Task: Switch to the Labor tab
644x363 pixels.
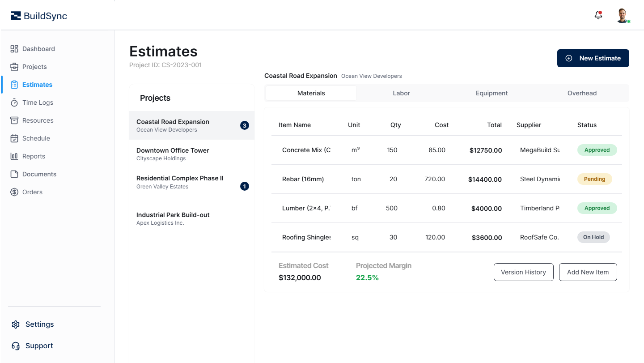Action: (x=401, y=93)
